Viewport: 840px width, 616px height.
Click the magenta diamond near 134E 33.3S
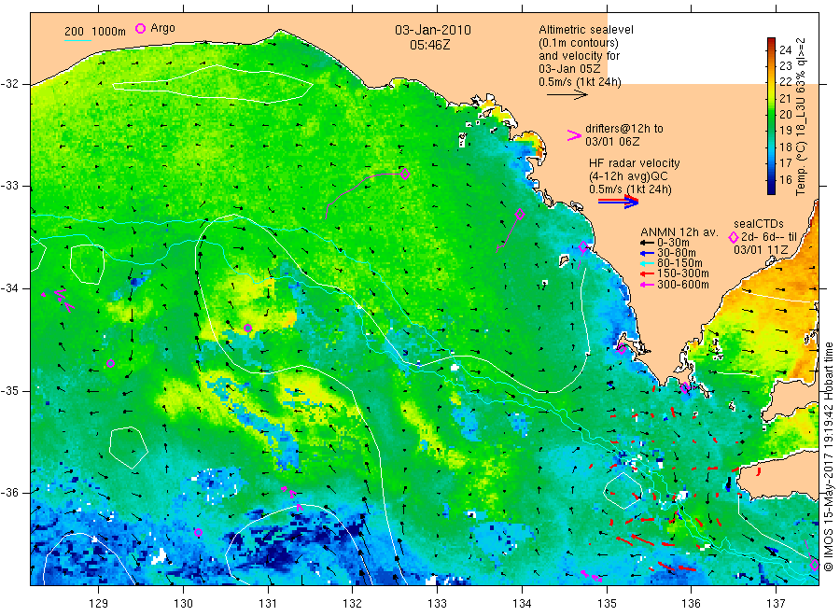point(520,215)
